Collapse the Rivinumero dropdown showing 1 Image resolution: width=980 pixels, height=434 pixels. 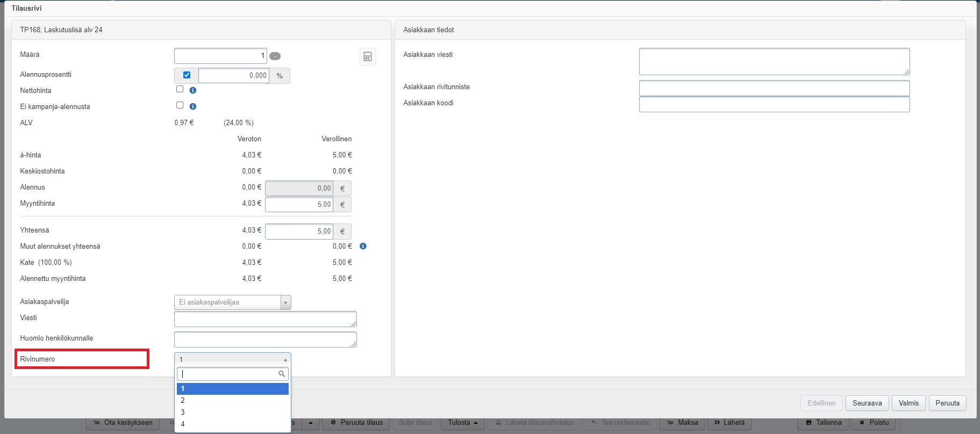pyautogui.click(x=232, y=359)
